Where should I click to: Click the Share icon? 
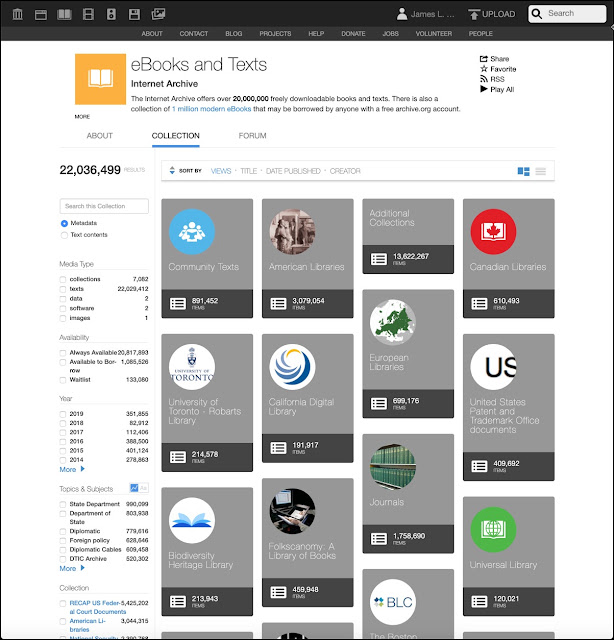point(484,59)
